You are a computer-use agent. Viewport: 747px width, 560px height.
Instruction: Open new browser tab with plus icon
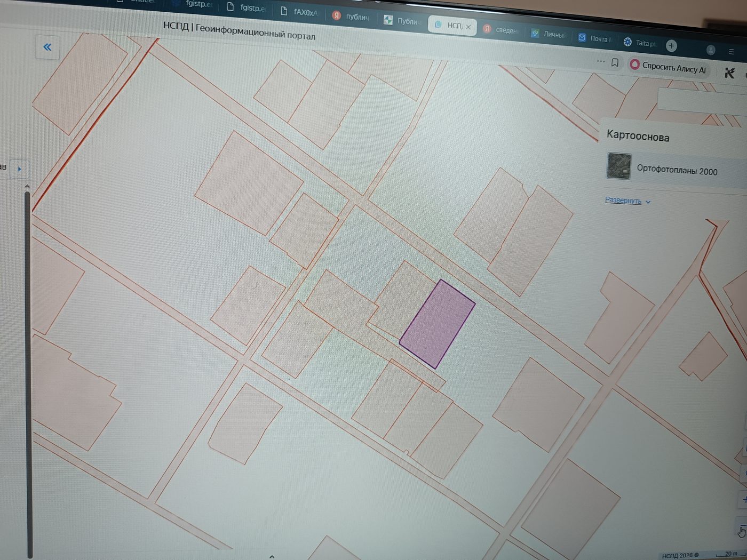click(x=671, y=46)
